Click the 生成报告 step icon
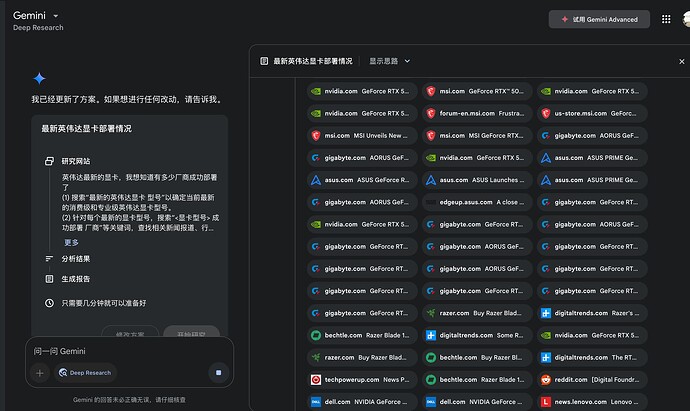The height and width of the screenshot is (411, 690). 49,279
